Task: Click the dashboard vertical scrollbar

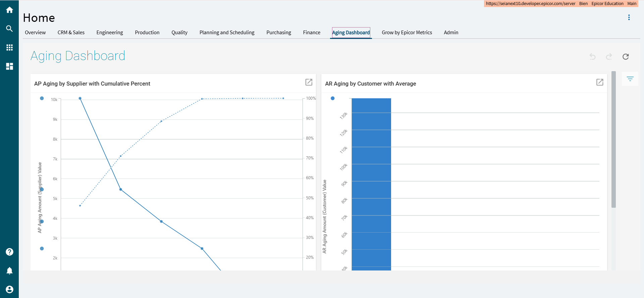Action: (613, 139)
